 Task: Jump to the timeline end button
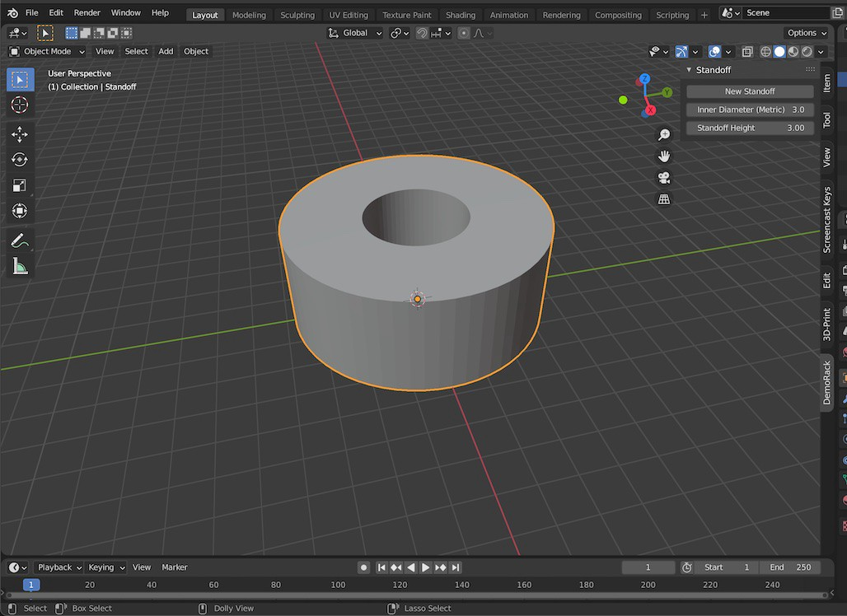coord(456,567)
